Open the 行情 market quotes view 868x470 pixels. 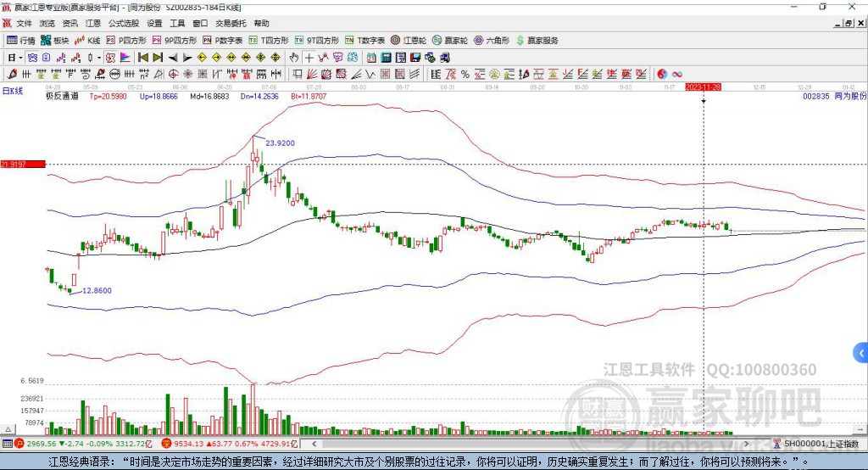coord(20,41)
